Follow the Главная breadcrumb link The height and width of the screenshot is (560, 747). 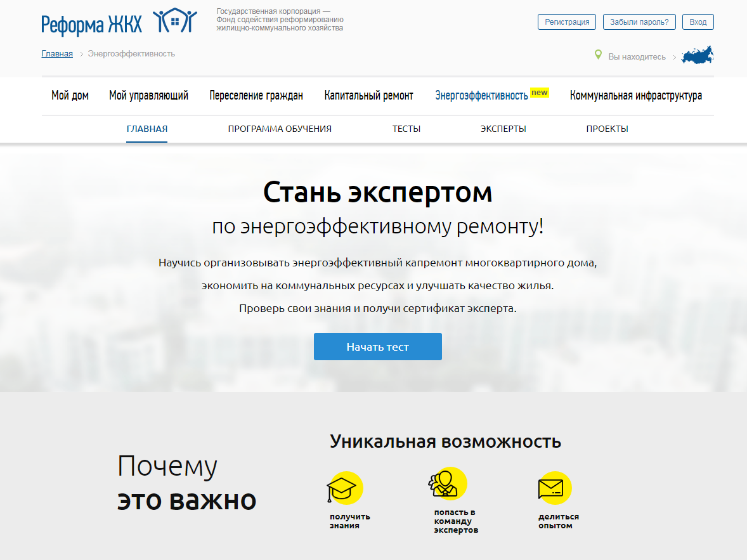click(57, 54)
